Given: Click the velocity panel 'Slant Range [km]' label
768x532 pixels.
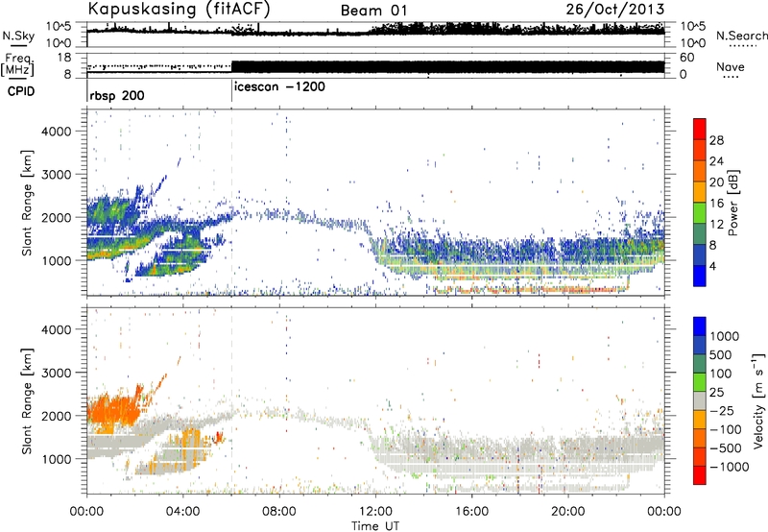Looking at the screenshot, I should [x=27, y=400].
